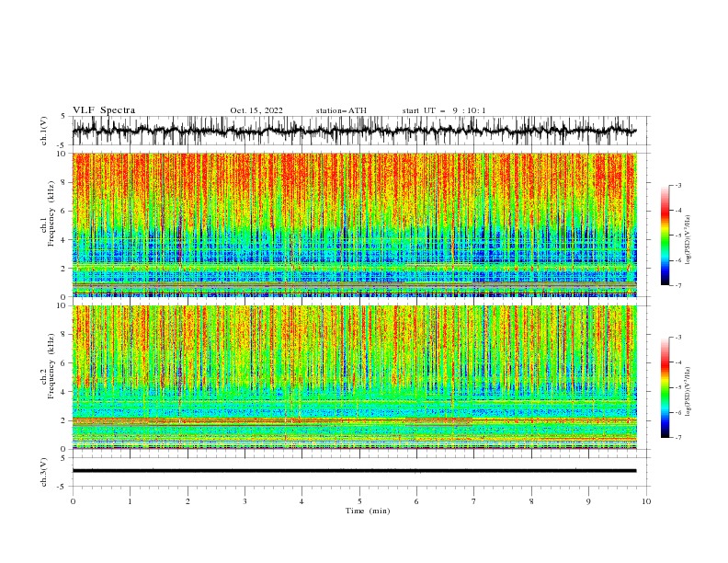Viewport: 728px width, 563px height.
Task: Click the ch.3 flat voltage trace
Action: click(x=354, y=471)
